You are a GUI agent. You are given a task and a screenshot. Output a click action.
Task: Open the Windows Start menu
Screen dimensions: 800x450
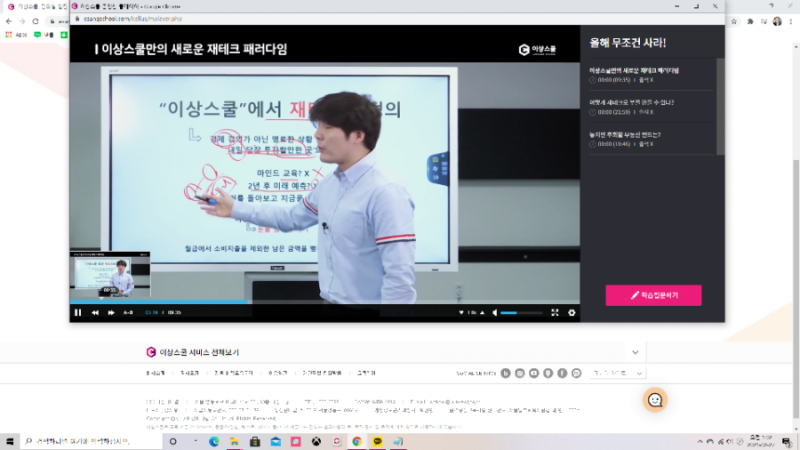[10, 441]
